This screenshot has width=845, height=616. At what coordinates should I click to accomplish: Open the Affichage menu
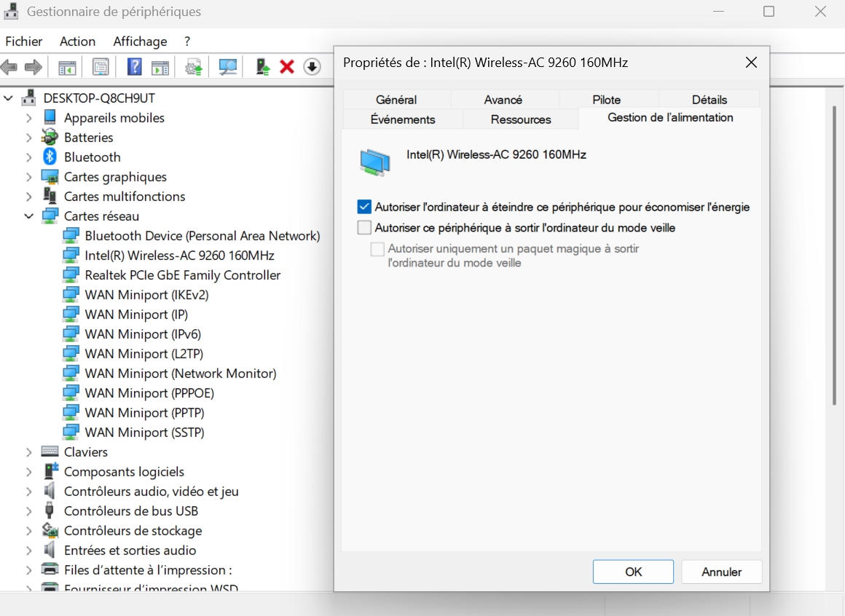click(140, 42)
